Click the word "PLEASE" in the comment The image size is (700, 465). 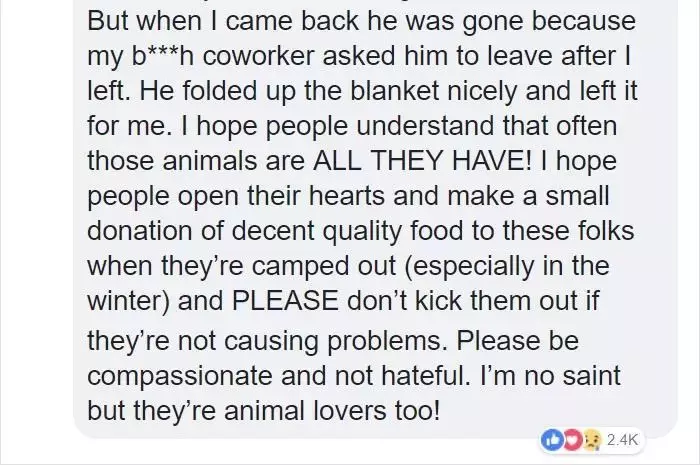(285, 300)
